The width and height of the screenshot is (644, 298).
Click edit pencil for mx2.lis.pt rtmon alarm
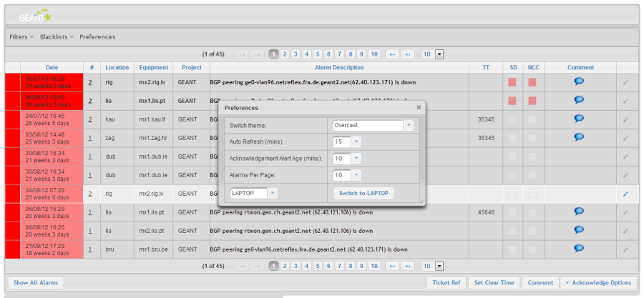pyautogui.click(x=625, y=231)
